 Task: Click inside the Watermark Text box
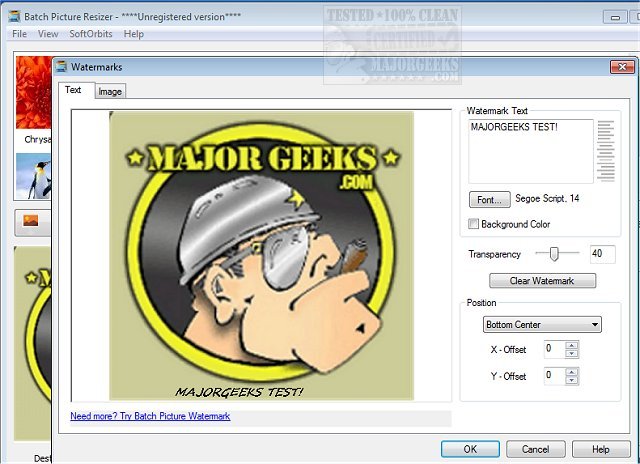(x=531, y=151)
